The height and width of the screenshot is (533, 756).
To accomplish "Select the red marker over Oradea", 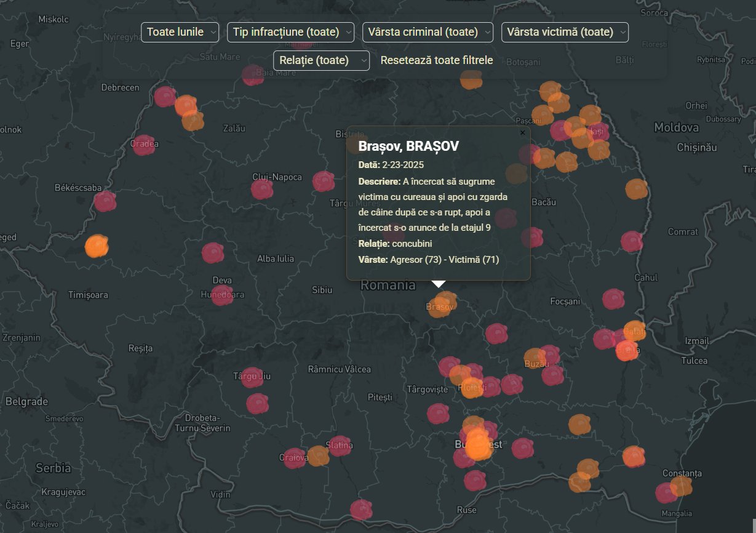I will tap(143, 145).
